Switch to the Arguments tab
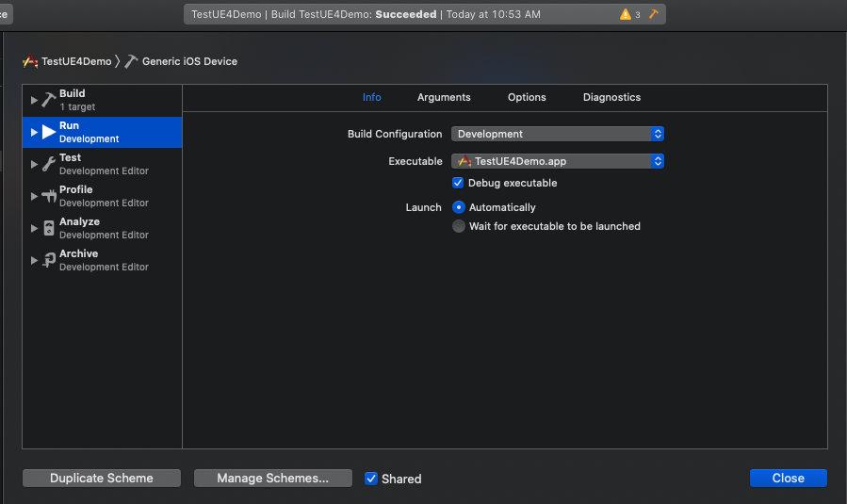 click(x=444, y=97)
